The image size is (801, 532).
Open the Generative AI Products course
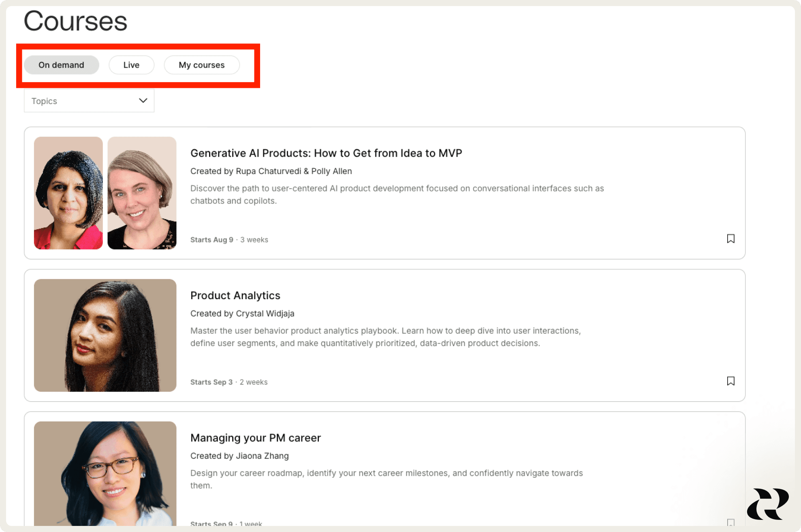tap(326, 153)
